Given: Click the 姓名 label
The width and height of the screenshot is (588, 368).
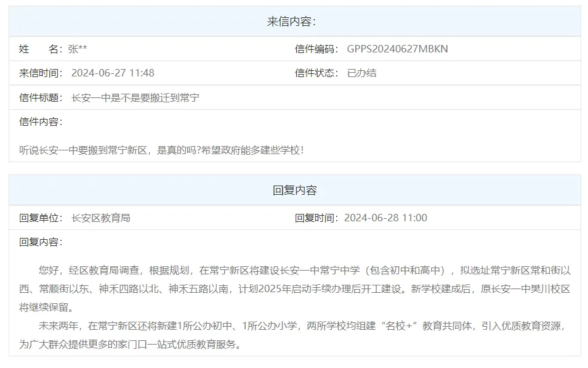Looking at the screenshot, I should coord(41,49).
